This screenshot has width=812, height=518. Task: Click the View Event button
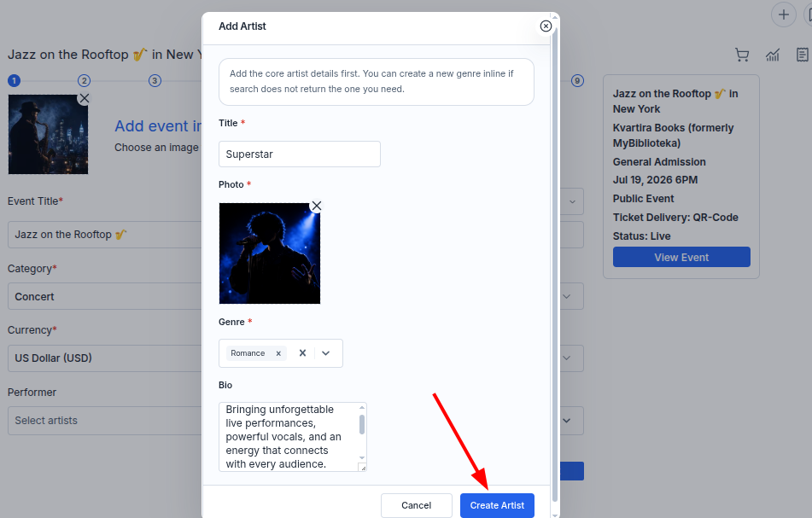coord(681,257)
